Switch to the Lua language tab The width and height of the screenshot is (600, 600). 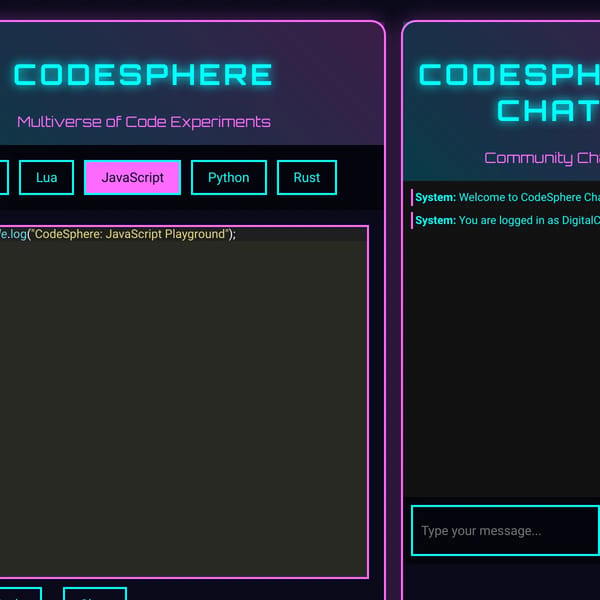[46, 178]
